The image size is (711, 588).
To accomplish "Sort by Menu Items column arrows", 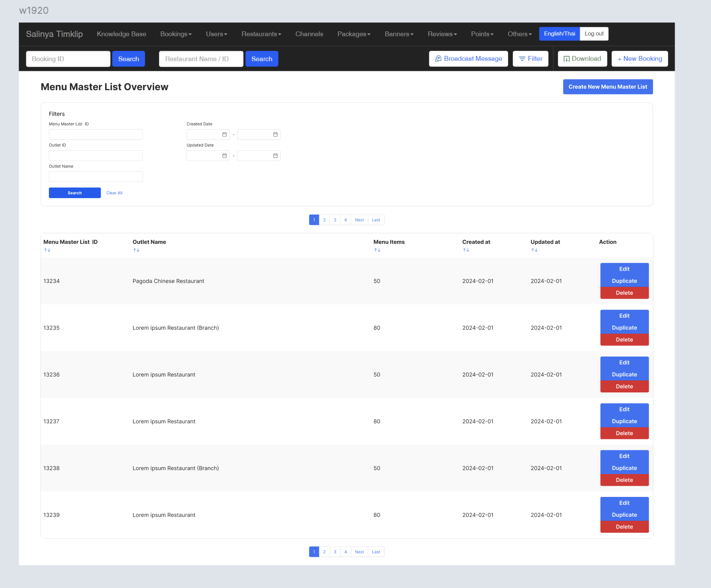I will coord(377,250).
